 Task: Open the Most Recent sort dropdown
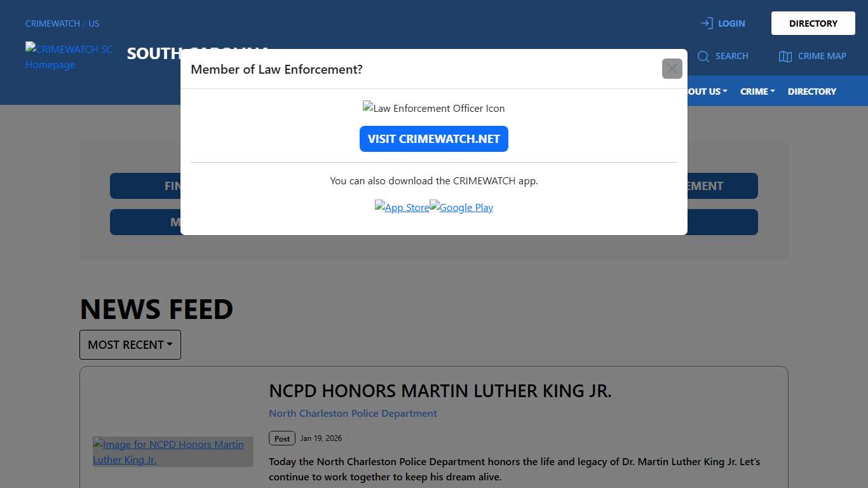click(x=130, y=344)
